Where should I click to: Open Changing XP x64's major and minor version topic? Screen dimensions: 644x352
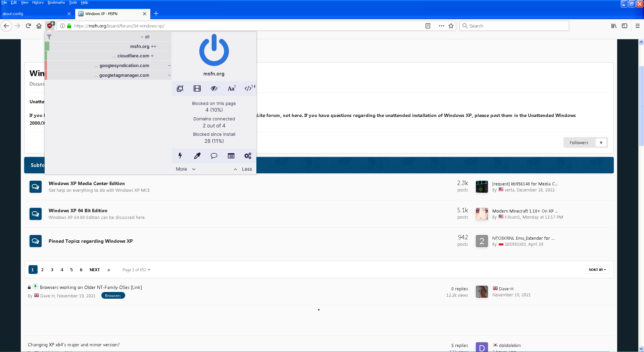point(74,345)
